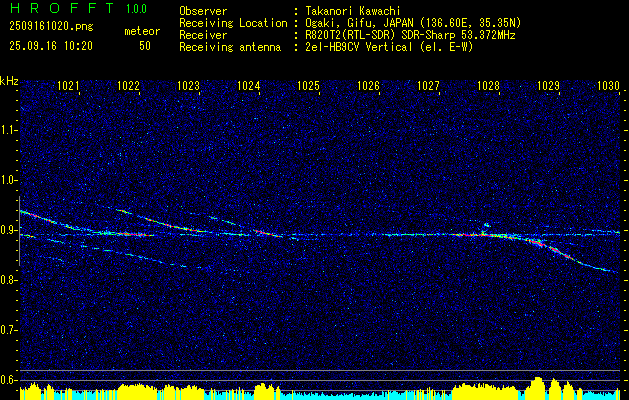
Task: Click the filename 2509161020.png
Action: (51, 27)
